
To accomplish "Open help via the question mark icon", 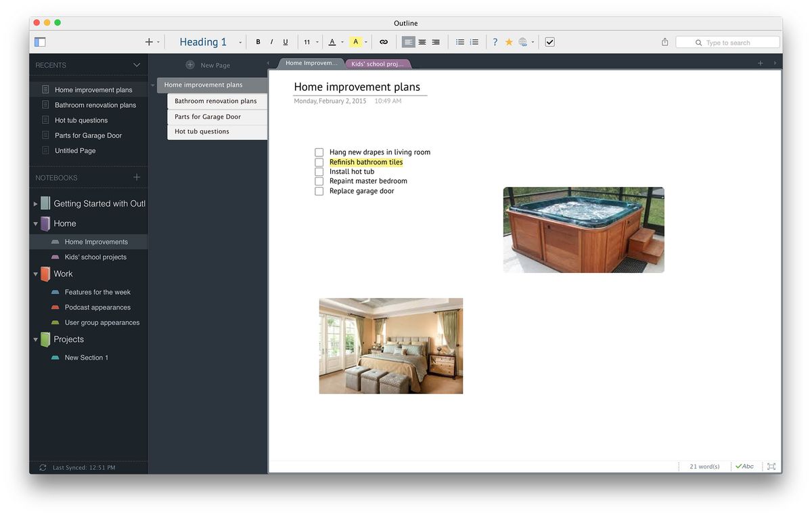I will click(494, 41).
